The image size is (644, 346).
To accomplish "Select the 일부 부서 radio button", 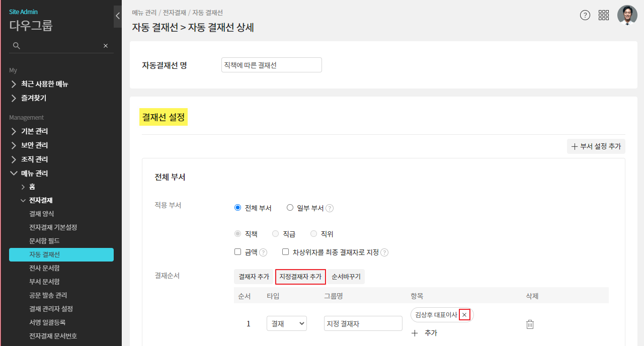I will pyautogui.click(x=290, y=208).
